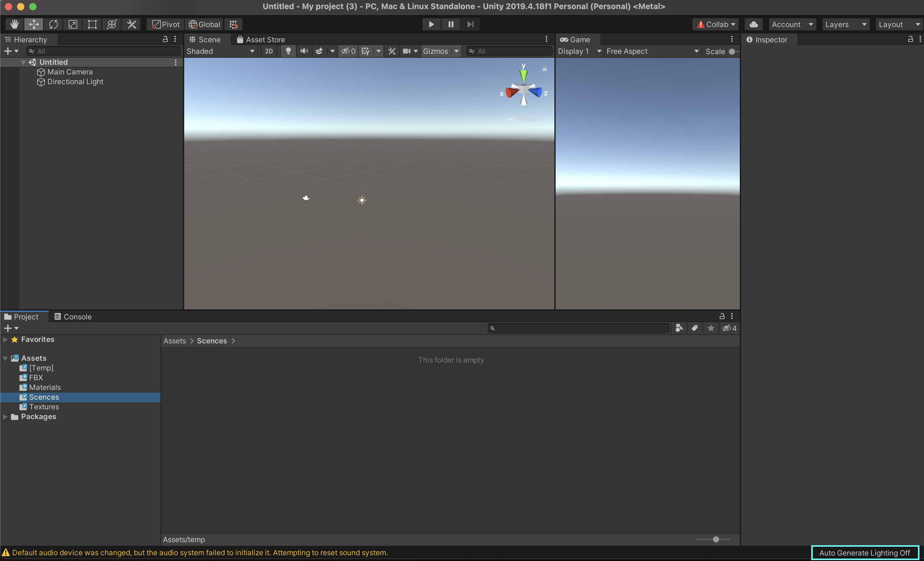Viewport: 924px width, 561px height.
Task: Open the Collab button menu
Action: (x=715, y=24)
